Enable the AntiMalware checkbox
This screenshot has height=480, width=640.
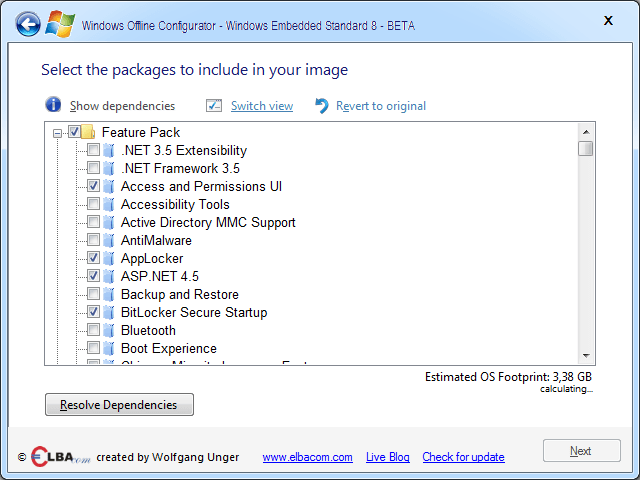click(x=93, y=240)
